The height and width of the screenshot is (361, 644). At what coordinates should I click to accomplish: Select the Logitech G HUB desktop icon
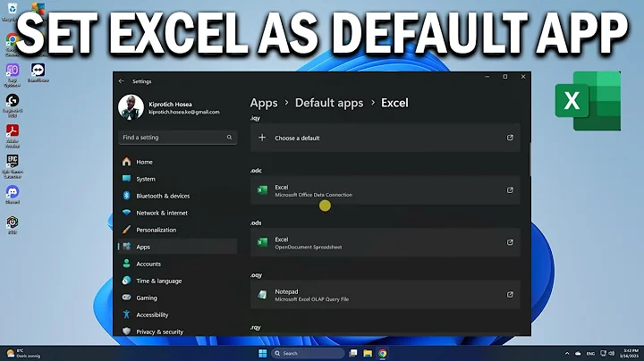(x=13, y=105)
